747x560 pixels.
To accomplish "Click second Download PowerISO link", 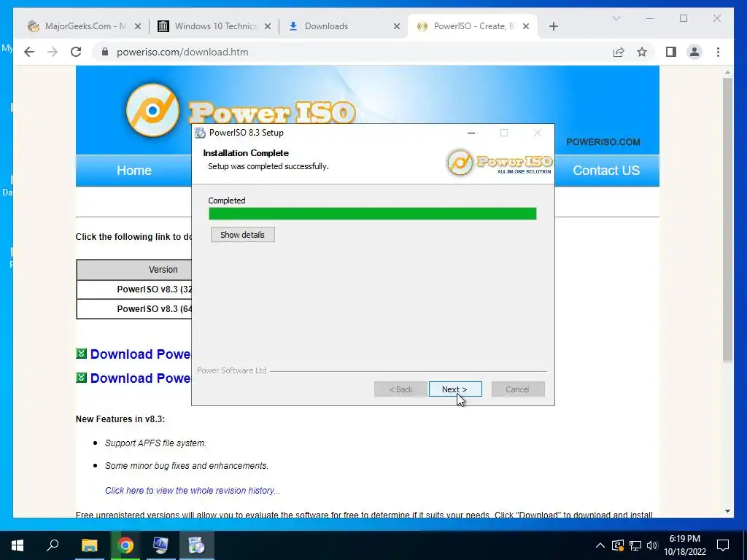I will tap(140, 378).
